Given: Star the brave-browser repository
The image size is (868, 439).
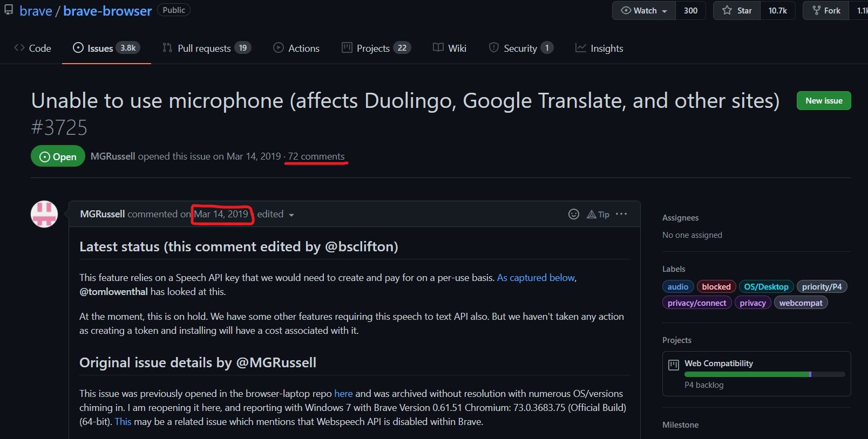Looking at the screenshot, I should pos(735,10).
